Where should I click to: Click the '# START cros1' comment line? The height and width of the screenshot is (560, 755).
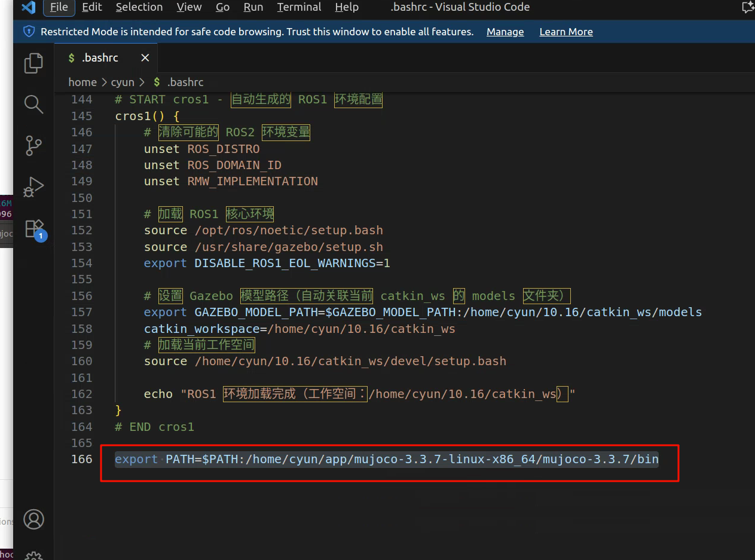click(249, 99)
